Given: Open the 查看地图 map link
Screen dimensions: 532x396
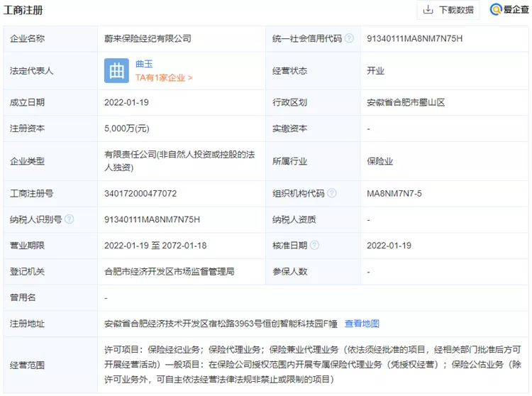Looking at the screenshot, I should point(362,324).
